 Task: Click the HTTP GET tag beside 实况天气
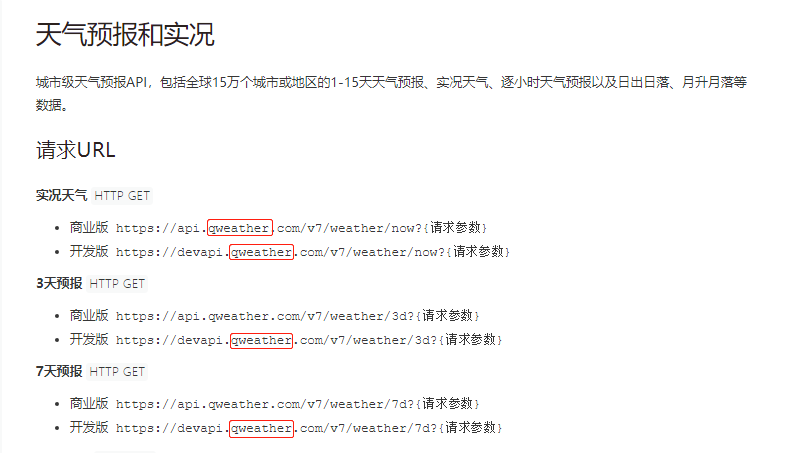122,196
